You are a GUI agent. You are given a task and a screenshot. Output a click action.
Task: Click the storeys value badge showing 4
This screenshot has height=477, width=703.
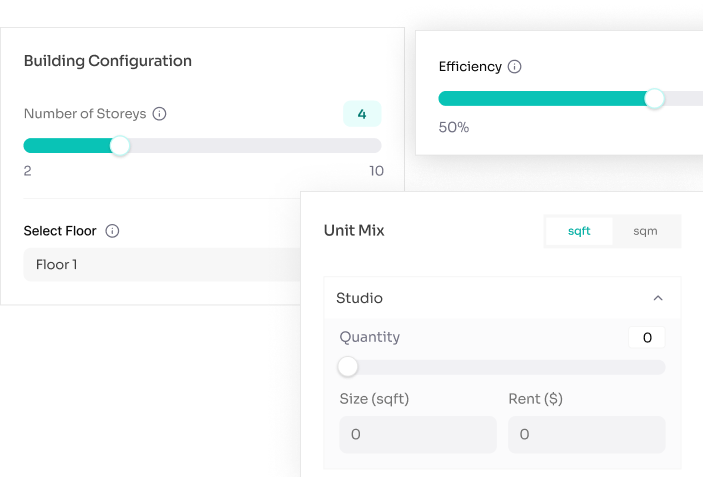pos(362,114)
